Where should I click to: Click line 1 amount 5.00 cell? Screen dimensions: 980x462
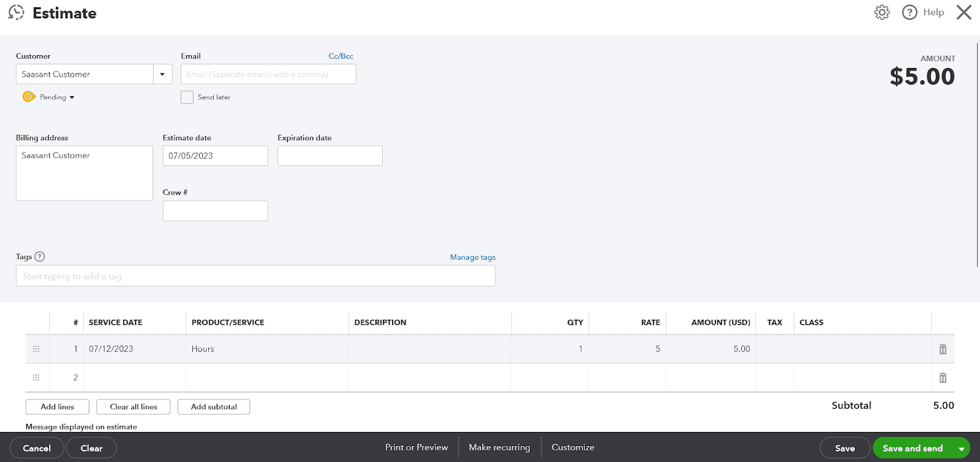click(710, 349)
